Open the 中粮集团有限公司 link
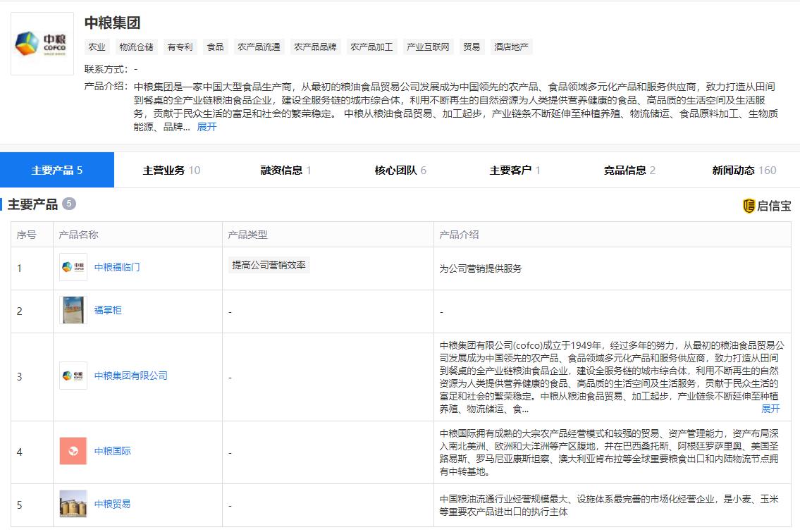Image resolution: width=800 pixels, height=532 pixels. point(131,376)
